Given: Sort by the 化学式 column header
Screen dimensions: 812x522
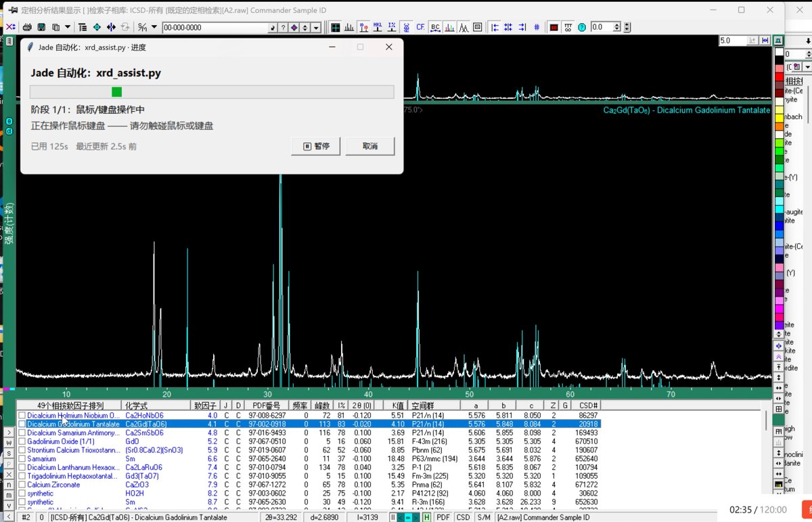Looking at the screenshot, I should [156, 406].
